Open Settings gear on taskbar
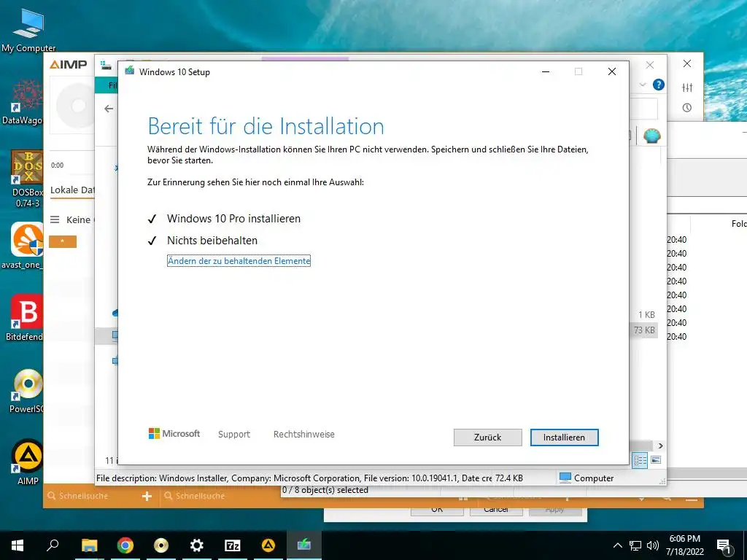 pyautogui.click(x=197, y=545)
